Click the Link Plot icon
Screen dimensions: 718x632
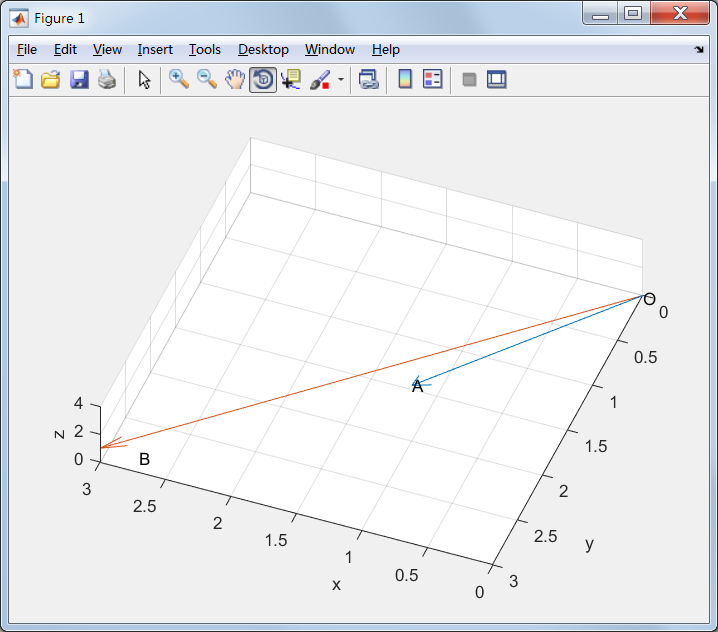(x=369, y=80)
